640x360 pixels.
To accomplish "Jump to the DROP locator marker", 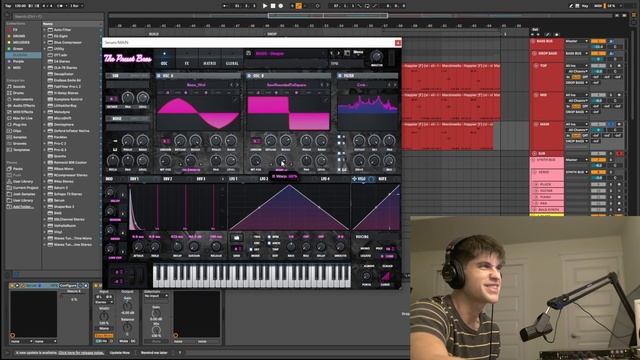I will pos(272,34).
